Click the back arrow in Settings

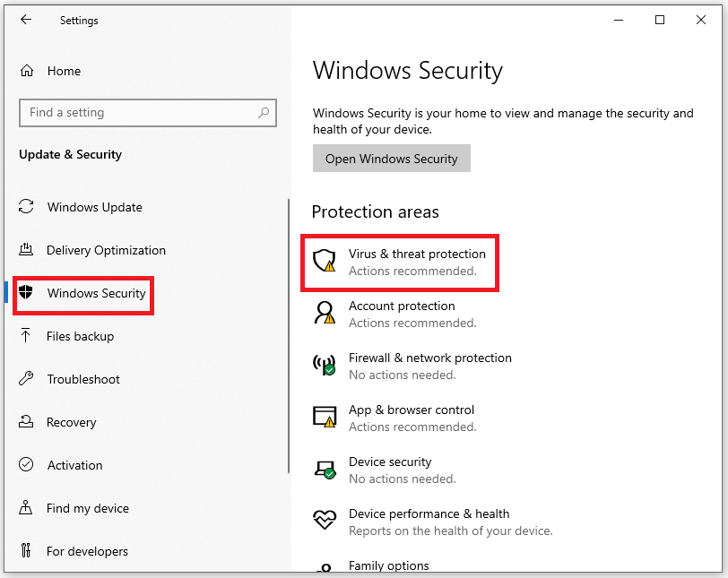click(25, 20)
